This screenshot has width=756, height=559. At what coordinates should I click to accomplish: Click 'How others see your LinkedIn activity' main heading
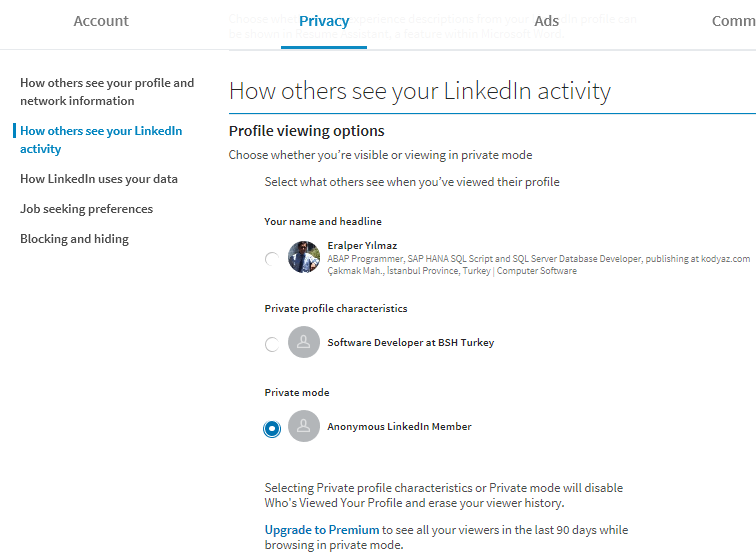click(420, 91)
